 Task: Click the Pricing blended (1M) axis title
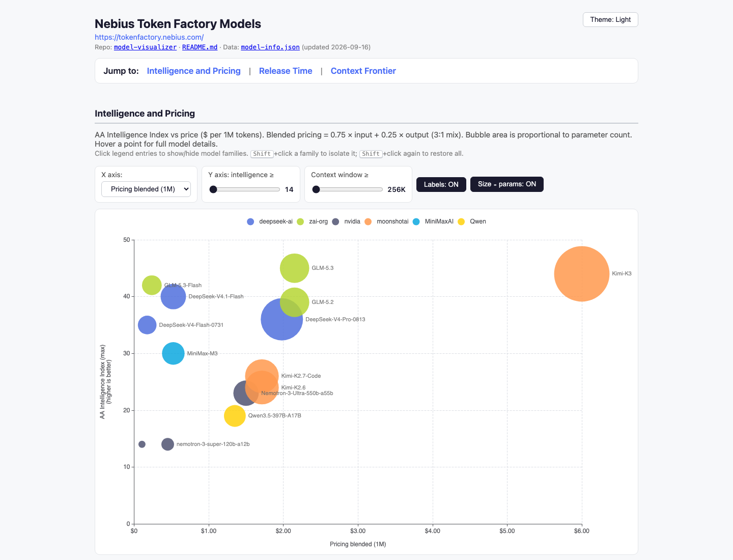point(358,544)
